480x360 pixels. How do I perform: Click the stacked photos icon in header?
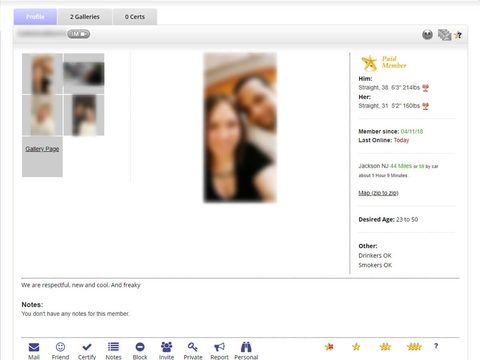(444, 35)
